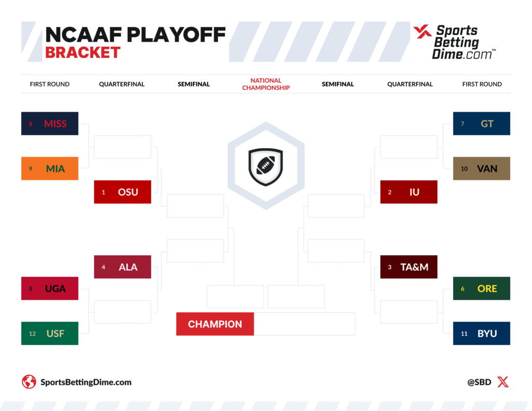Click the 6 ORE team box
Image resolution: width=532 pixels, height=411 pixels.
tap(482, 288)
